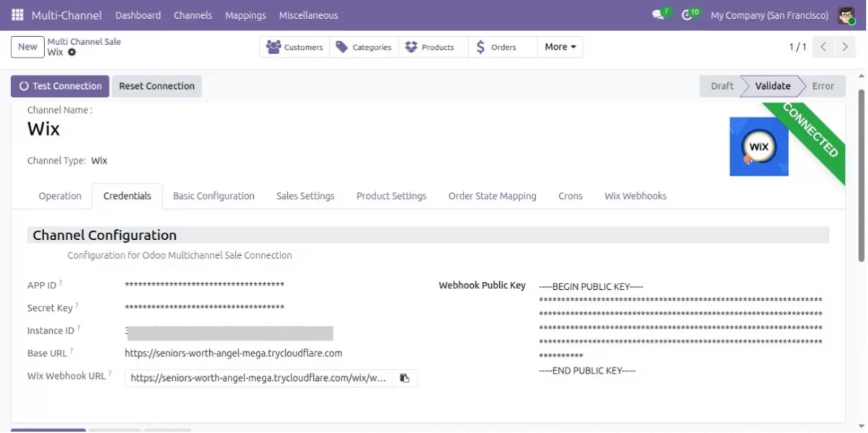Go to previous record arrow
Image resolution: width=868 pixels, height=433 pixels.
[823, 47]
